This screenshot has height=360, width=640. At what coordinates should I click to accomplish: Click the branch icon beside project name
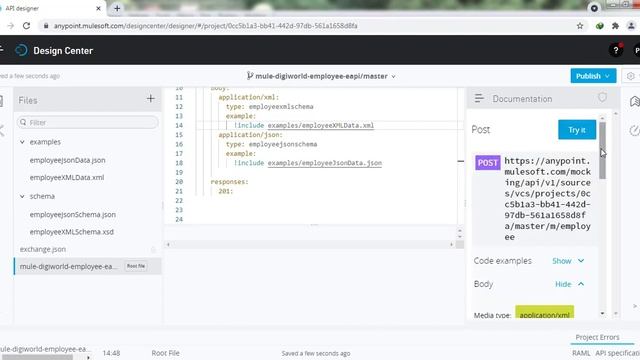click(250, 76)
